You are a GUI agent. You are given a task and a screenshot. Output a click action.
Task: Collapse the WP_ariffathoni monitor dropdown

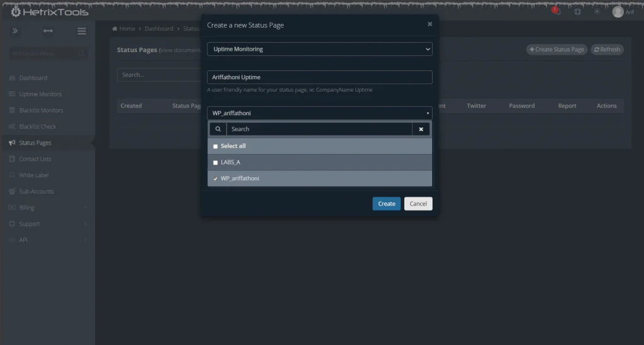[319, 113]
